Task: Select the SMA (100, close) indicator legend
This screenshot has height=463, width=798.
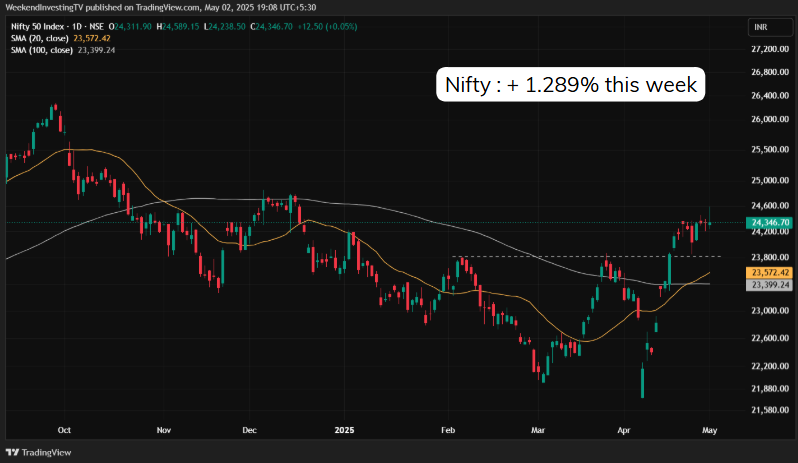Action: (42, 50)
